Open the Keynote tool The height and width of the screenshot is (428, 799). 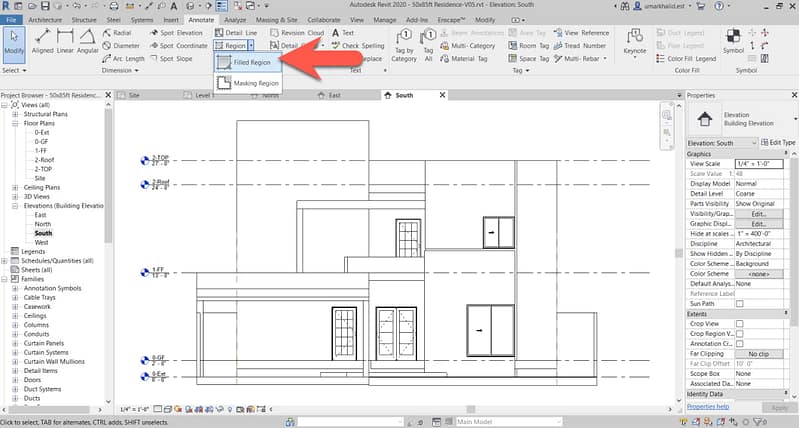634,41
